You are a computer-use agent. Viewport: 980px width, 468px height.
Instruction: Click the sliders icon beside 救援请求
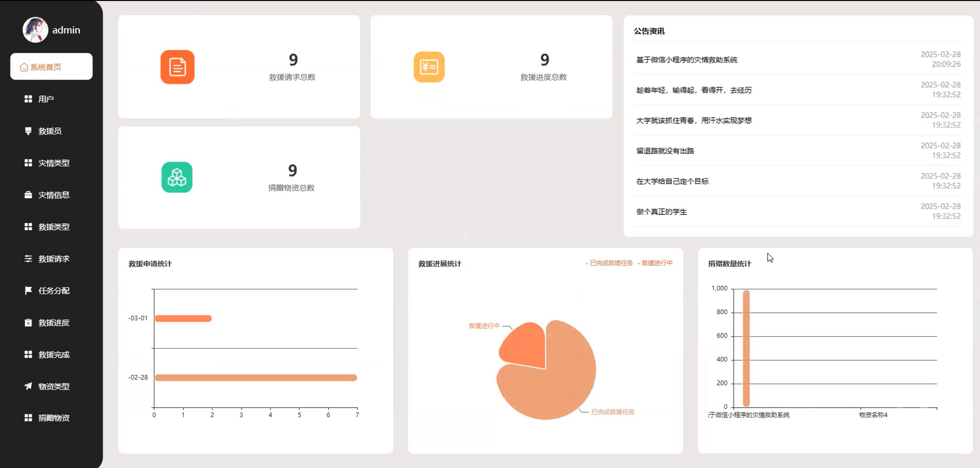[28, 259]
